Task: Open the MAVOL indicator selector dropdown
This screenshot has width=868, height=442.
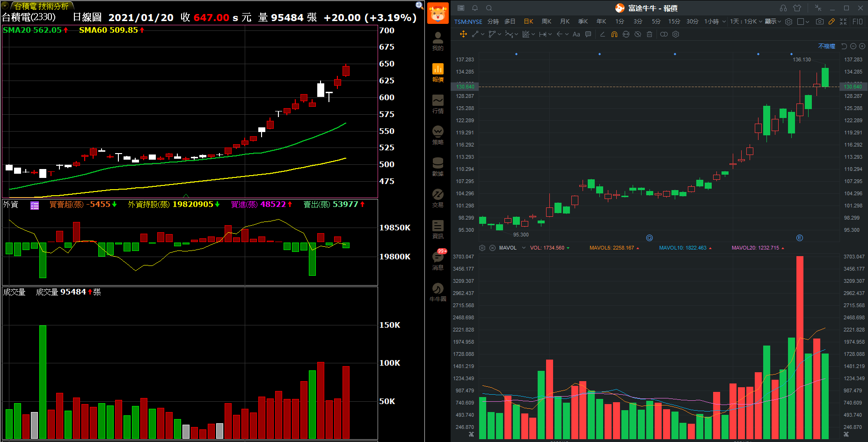Action: [524, 248]
